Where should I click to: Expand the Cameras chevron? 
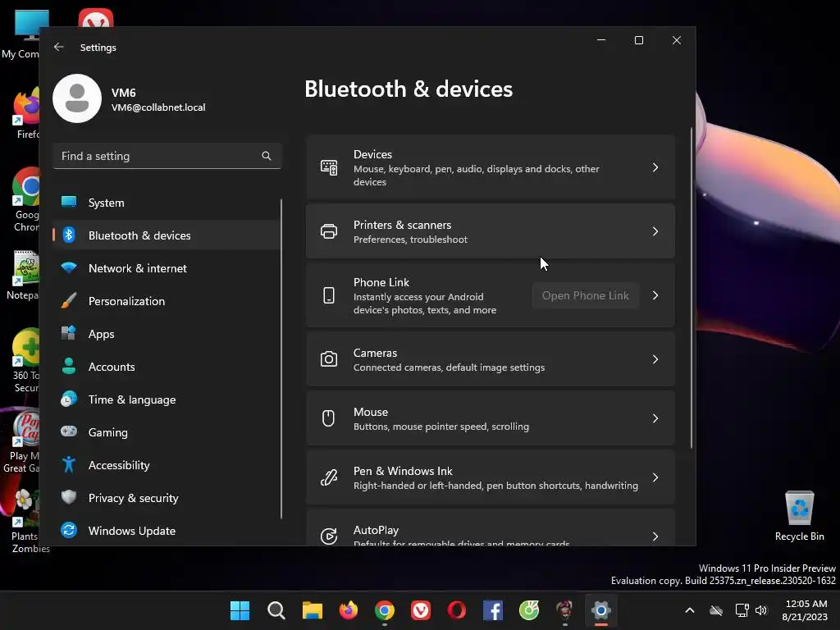click(655, 359)
